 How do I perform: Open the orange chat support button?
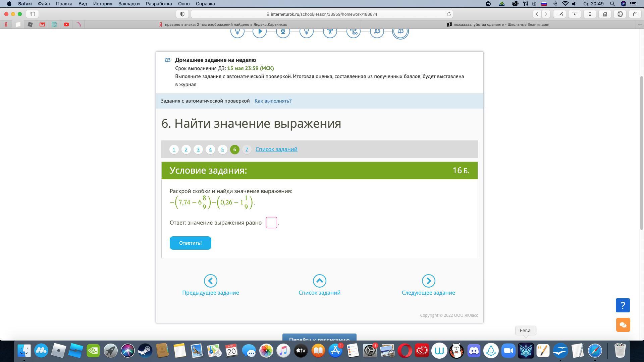click(623, 325)
